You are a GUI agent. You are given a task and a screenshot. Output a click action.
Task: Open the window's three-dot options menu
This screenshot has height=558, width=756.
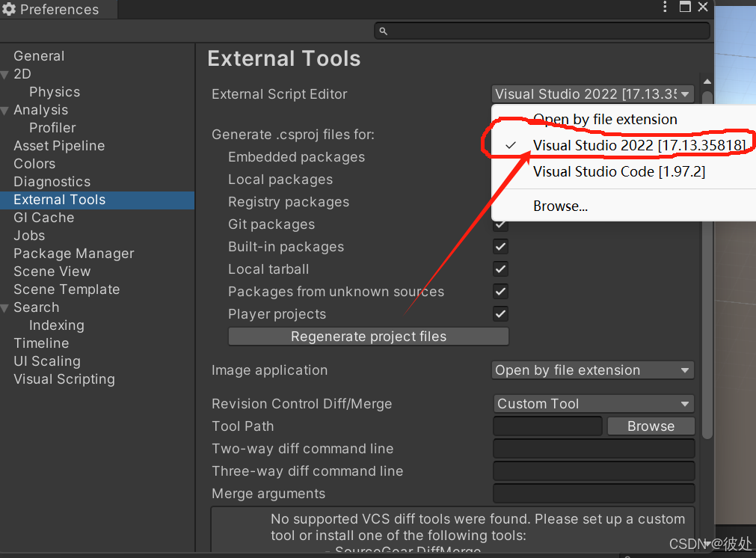(x=665, y=7)
